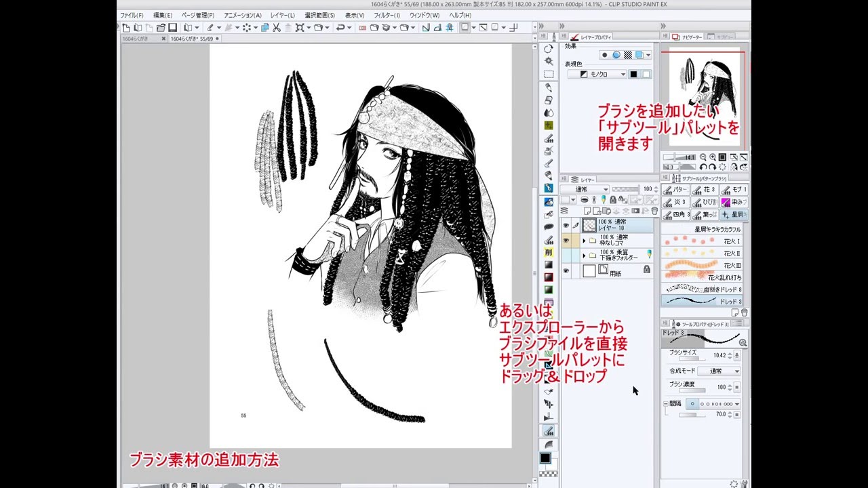Click navigator rotate left icon
The image size is (868, 488).
[703, 166]
